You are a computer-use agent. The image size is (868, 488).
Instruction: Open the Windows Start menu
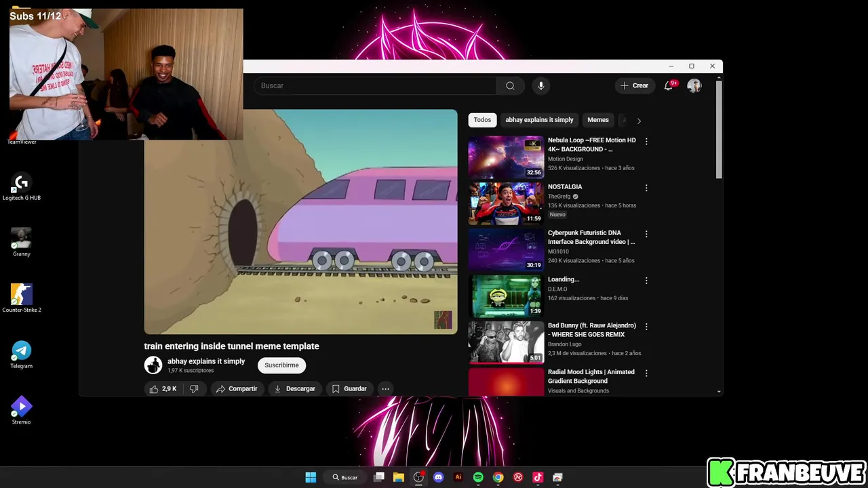[311, 477]
